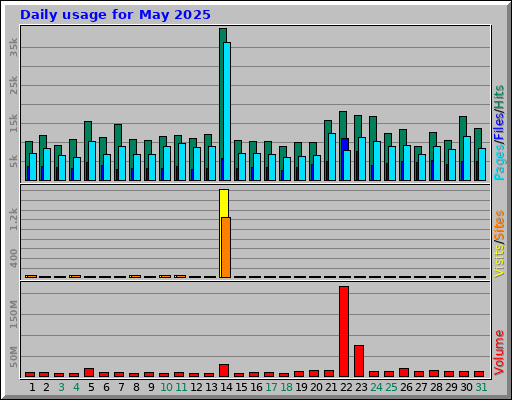This screenshot has width=512, height=400.
Task: Click the "35k" y-axis label
Action: (13, 47)
